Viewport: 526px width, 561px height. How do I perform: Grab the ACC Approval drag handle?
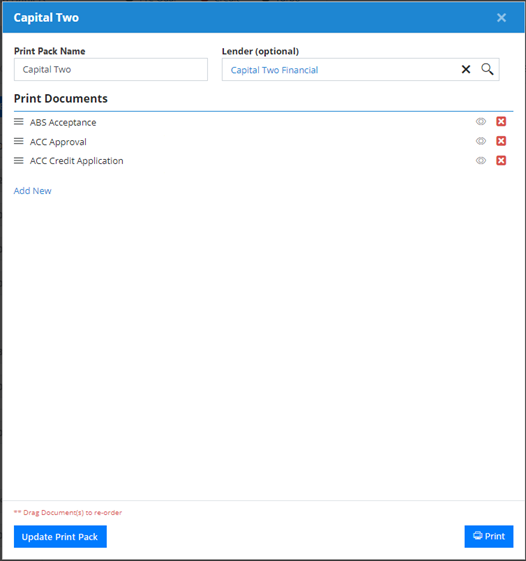pyautogui.click(x=19, y=141)
